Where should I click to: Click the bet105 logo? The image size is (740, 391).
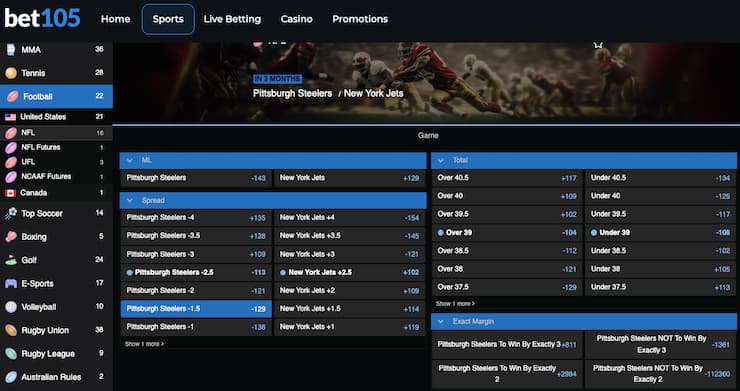42,18
